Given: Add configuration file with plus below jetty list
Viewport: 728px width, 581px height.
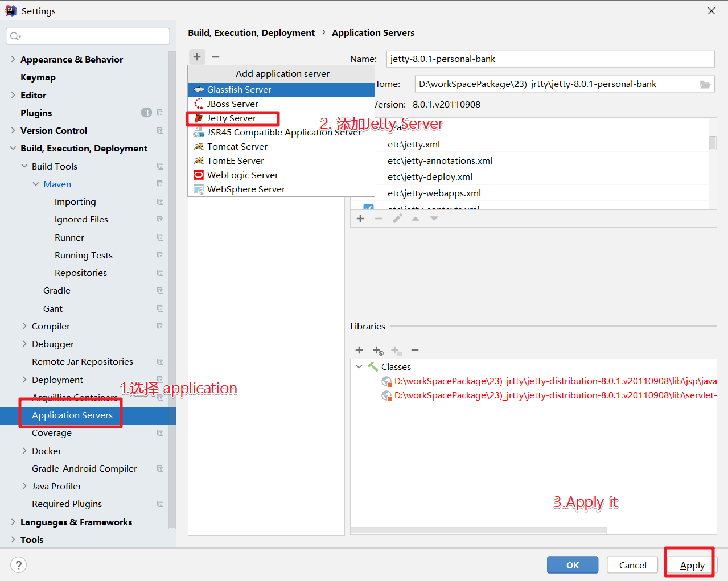Looking at the screenshot, I should 360,219.
